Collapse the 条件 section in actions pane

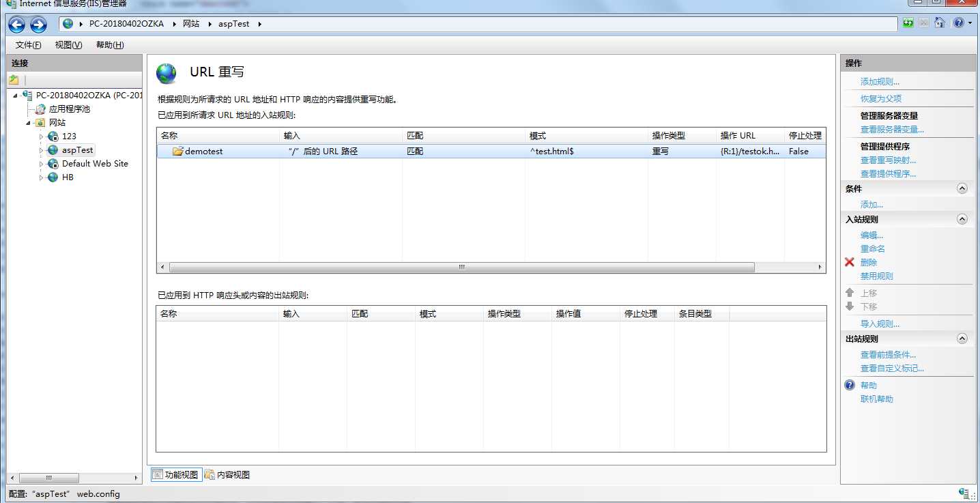[x=962, y=188]
